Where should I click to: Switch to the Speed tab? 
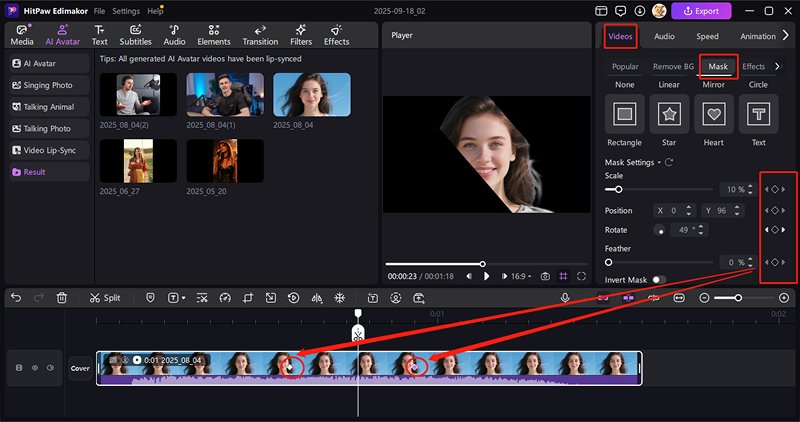(707, 36)
